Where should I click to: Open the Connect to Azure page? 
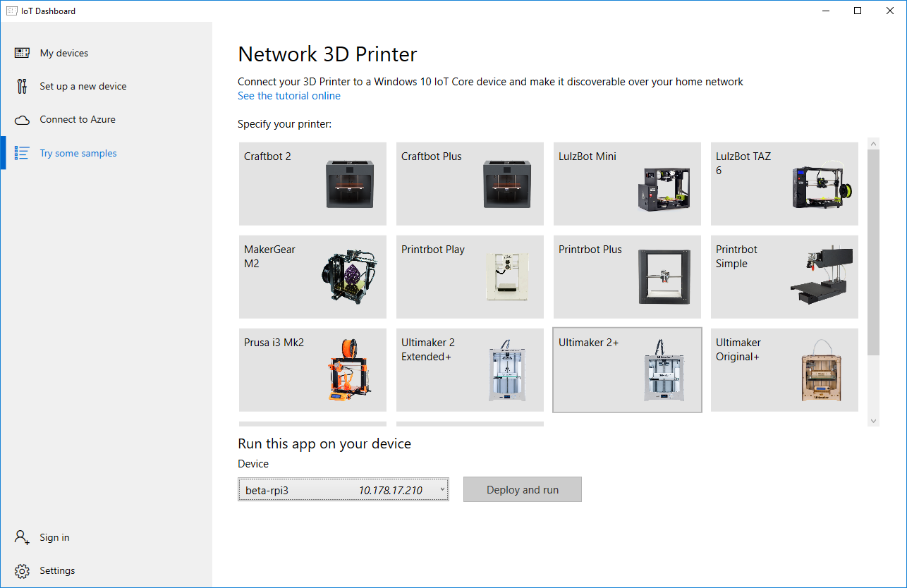tap(106, 120)
